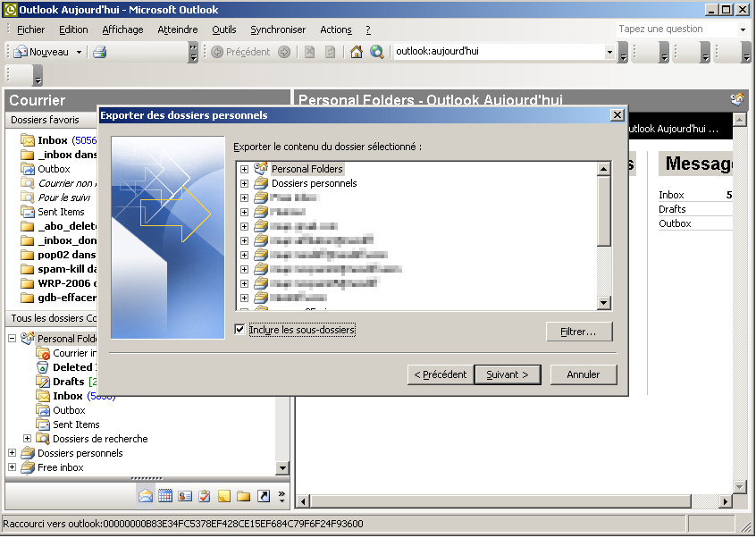756x538 pixels.
Task: Toggle Inclure les sous-dossiers checkbox
Action: (x=239, y=329)
